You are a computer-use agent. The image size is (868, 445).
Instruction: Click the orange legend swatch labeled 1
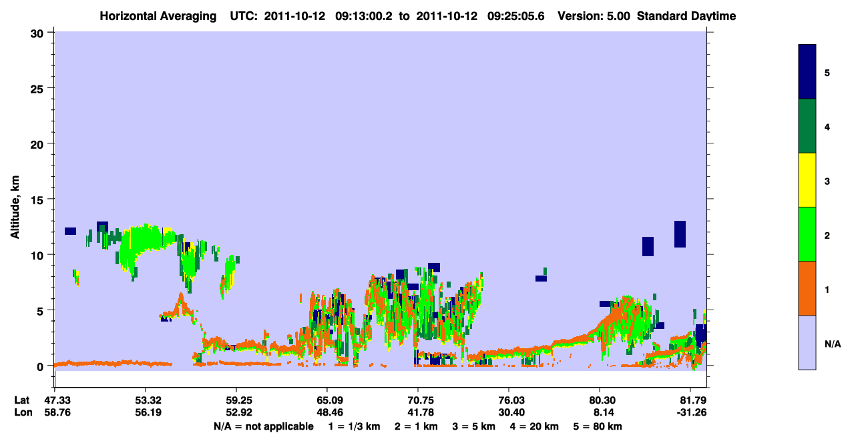point(807,288)
